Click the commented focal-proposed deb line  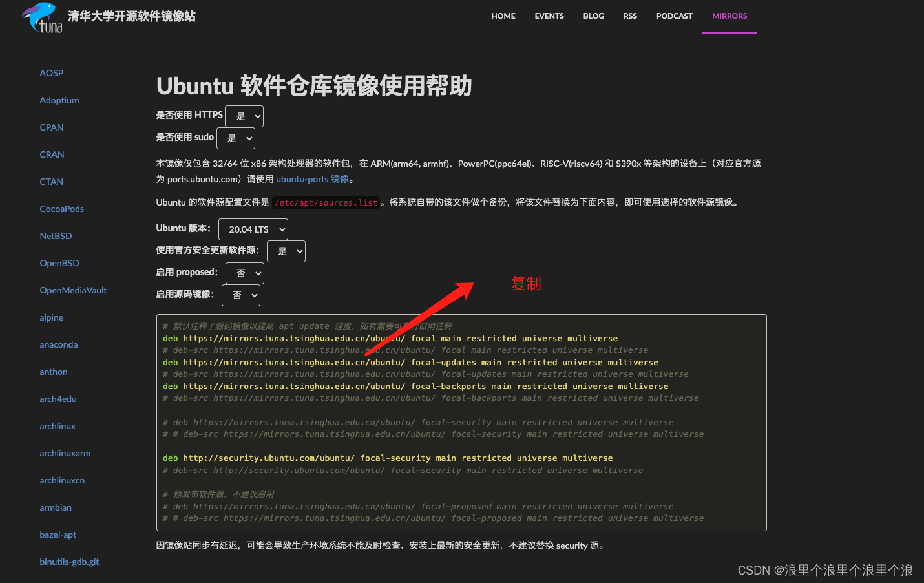[x=418, y=507]
